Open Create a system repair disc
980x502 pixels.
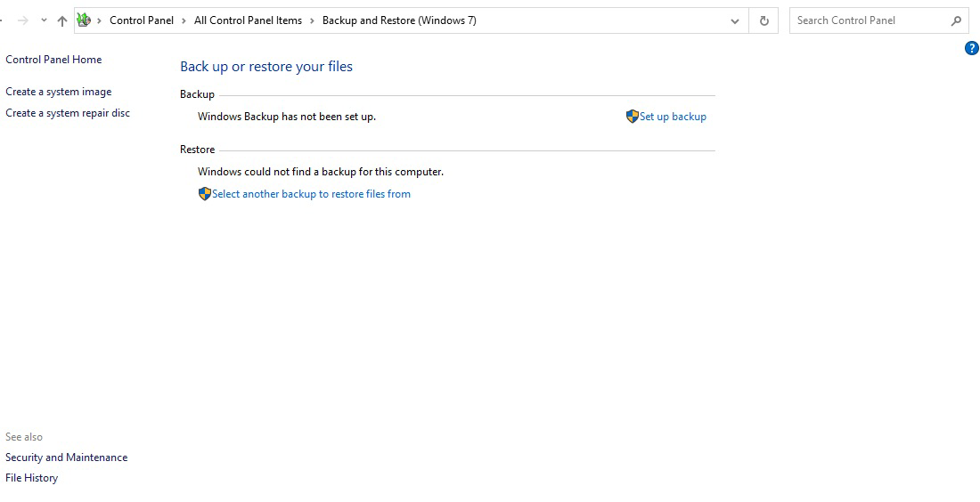pyautogui.click(x=68, y=113)
